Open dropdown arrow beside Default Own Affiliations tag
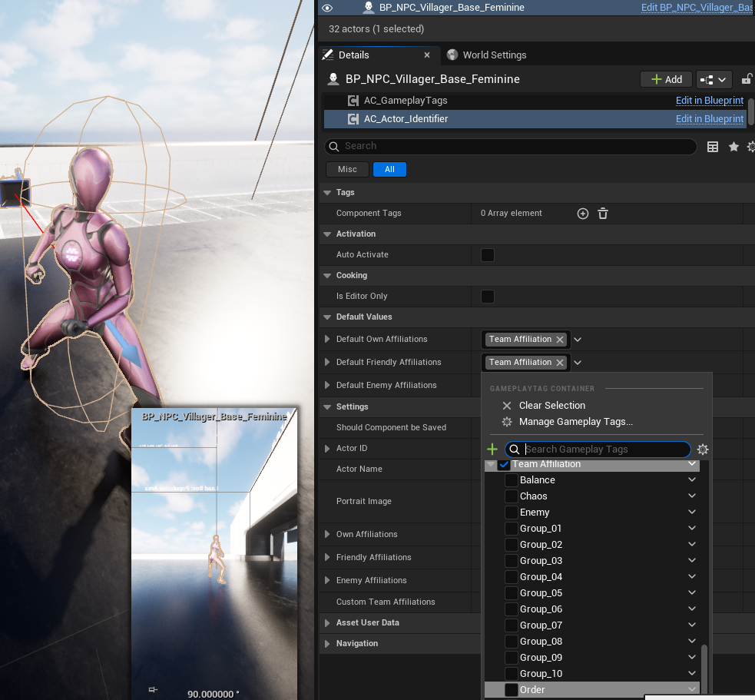 tap(578, 340)
